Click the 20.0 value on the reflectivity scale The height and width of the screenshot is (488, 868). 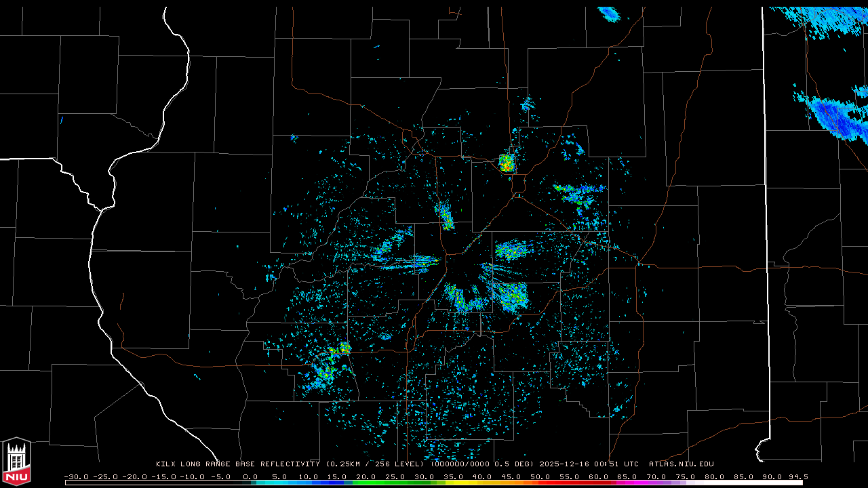366,476
